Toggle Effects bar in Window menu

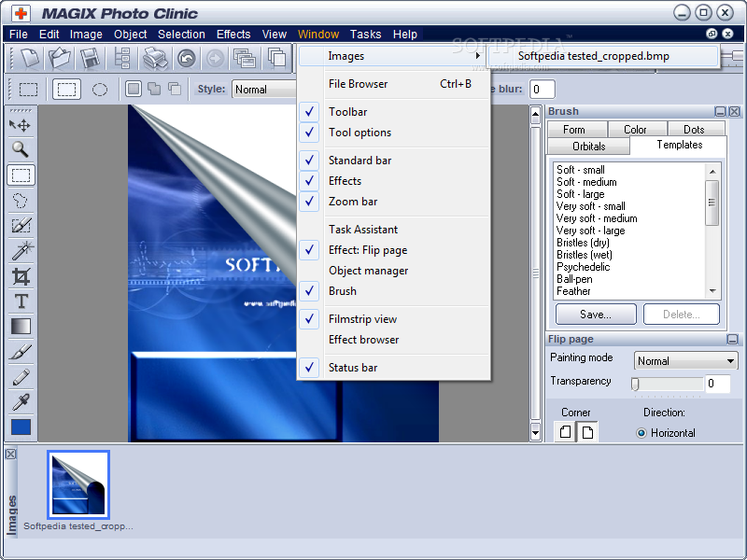point(393,181)
